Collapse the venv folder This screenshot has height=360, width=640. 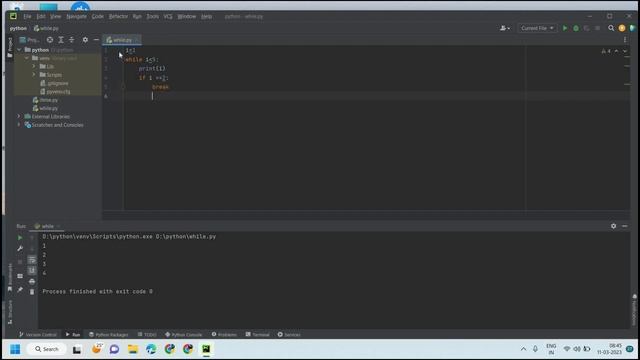(x=27, y=58)
